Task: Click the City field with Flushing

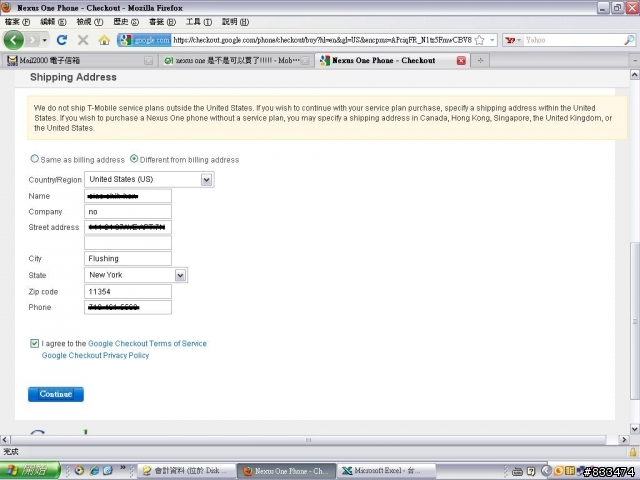Action: pos(128,258)
